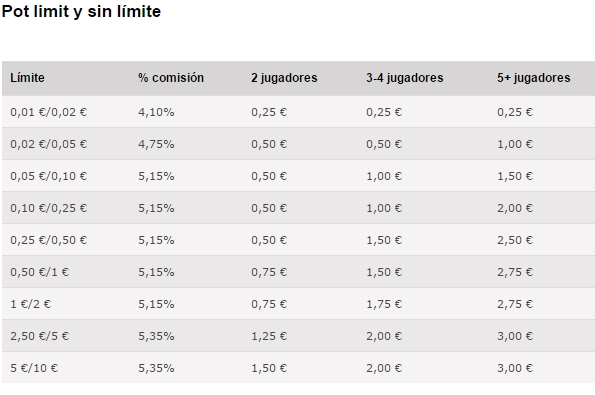Select the '2 jugadores' column header
This screenshot has width=595, height=395.
(284, 78)
